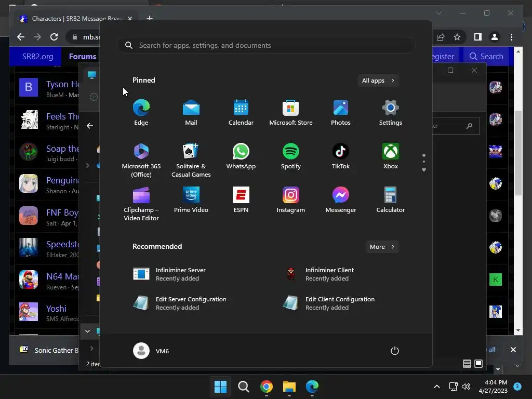This screenshot has height=399, width=532.
Task: Open Microsoft Store
Action: tap(291, 113)
